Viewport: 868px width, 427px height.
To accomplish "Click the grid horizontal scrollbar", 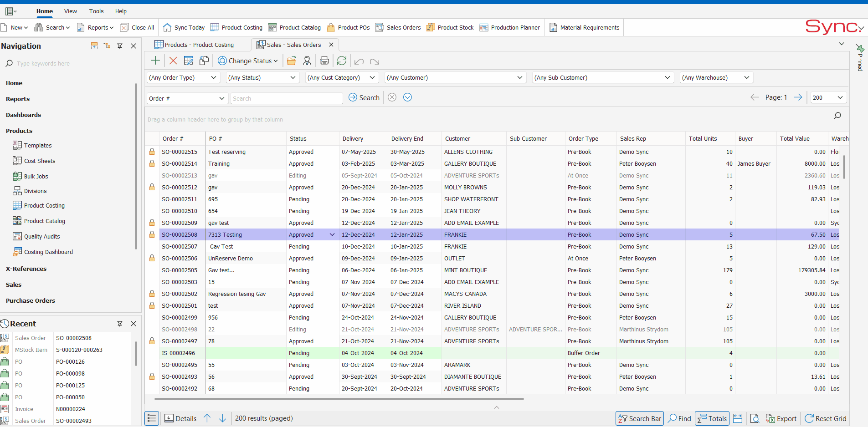I will click(339, 399).
